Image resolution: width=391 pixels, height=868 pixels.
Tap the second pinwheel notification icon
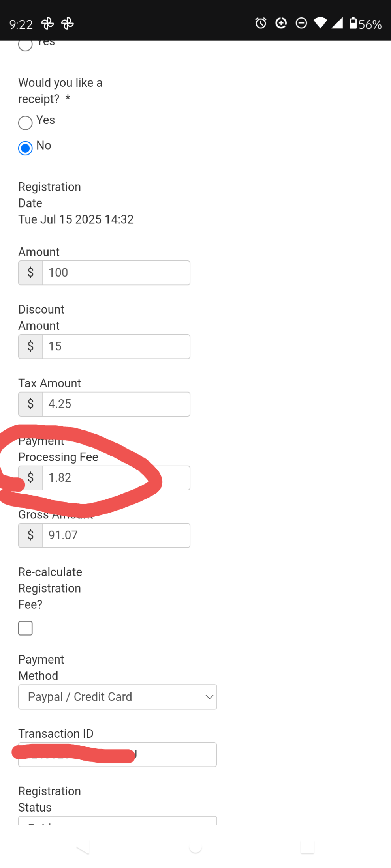coord(68,24)
